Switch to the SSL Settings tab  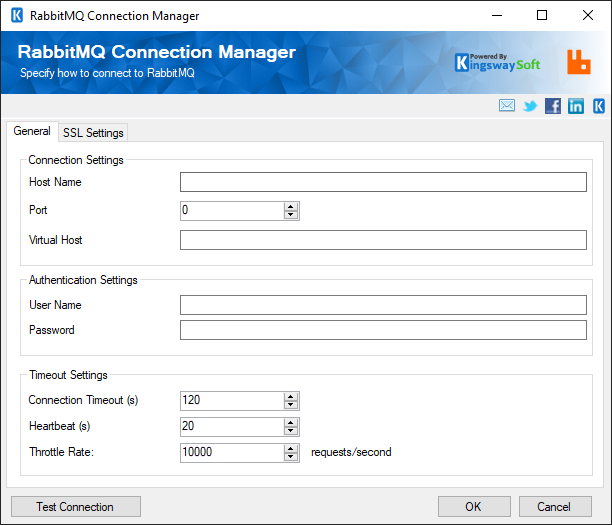93,133
